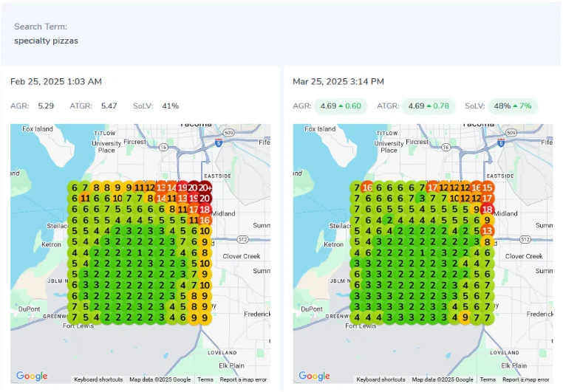Click Report a map error on left map
Screen dimensions: 563x392
(243, 379)
